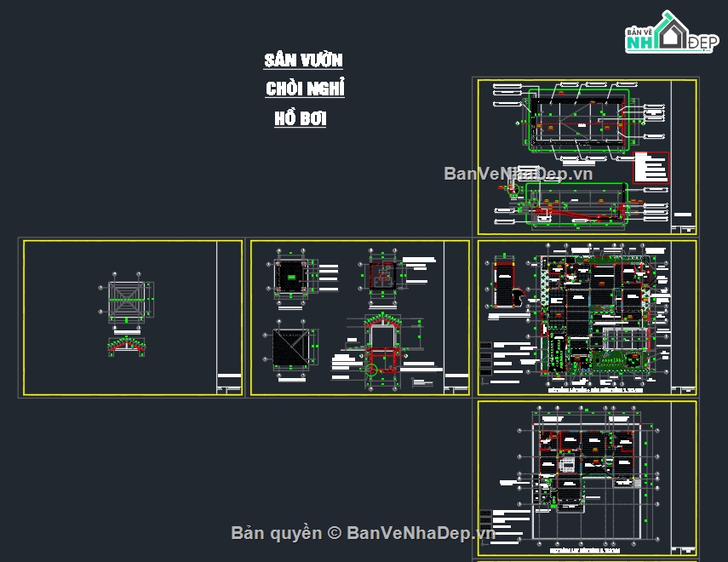Select the red-walled gazebo floor plan

point(385,276)
